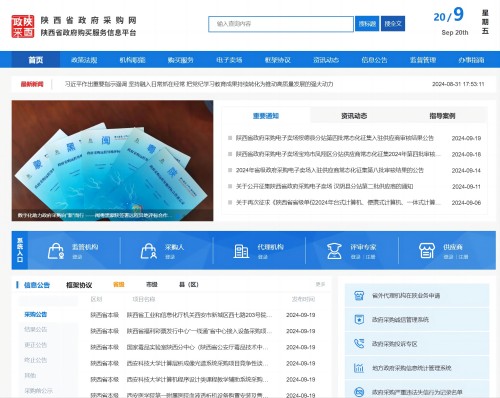This screenshot has width=500, height=398.
Task: Click the 监管机构 bag icon
Action: pyautogui.click(x=56, y=251)
